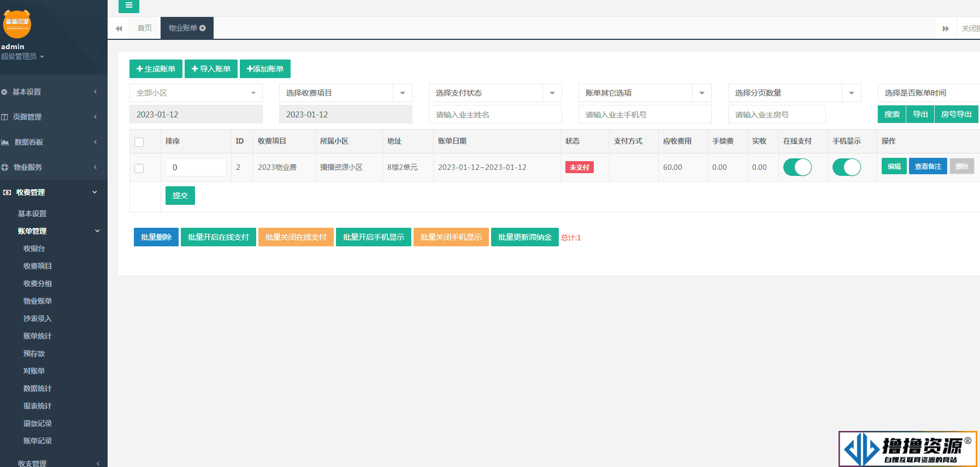Open 收银台 in the sidebar
This screenshot has height=467, width=980.
(34, 249)
